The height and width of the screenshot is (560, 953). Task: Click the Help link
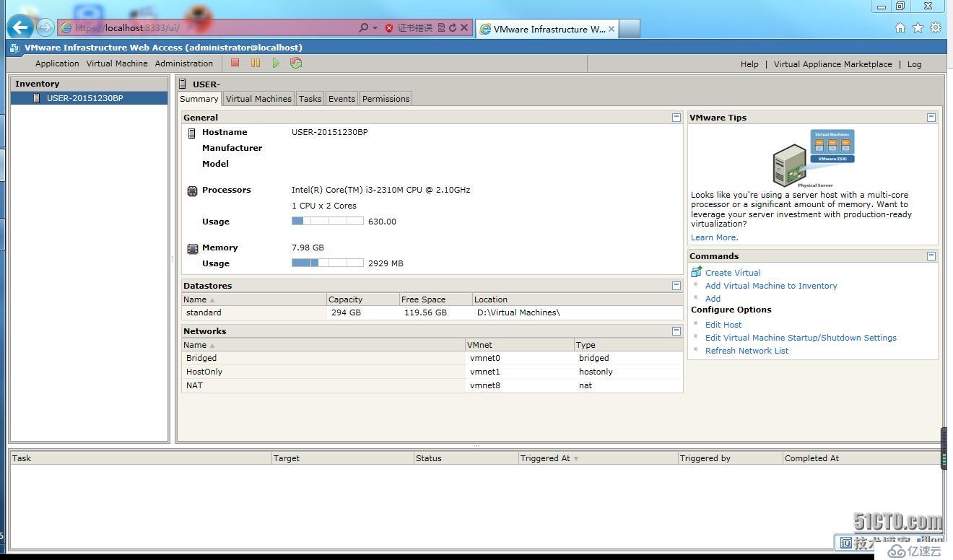point(749,64)
